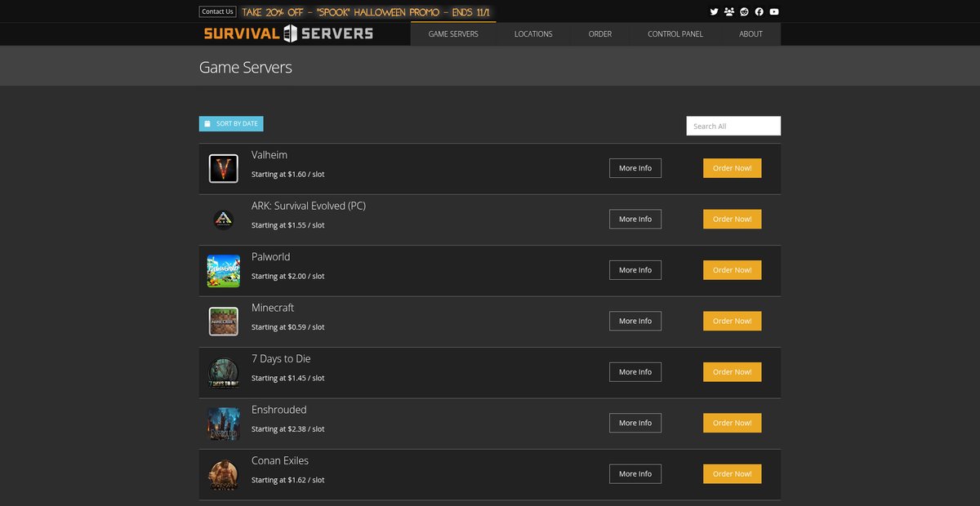The image size is (980, 506).
Task: Select the ARK: Survival Evolved (PC) title
Action: pos(309,206)
